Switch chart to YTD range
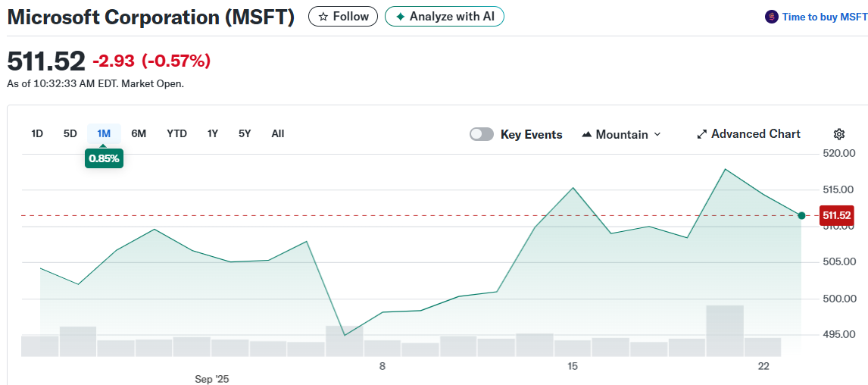The height and width of the screenshot is (385, 868). (176, 133)
